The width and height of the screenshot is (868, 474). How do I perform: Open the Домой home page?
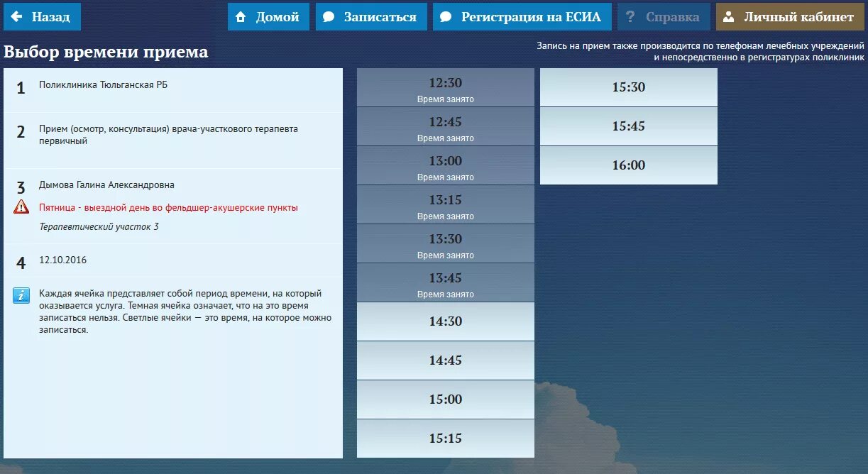coord(268,17)
